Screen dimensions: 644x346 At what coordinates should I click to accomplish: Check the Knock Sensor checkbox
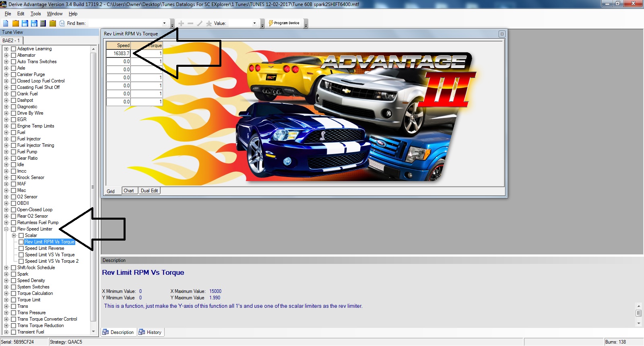pyautogui.click(x=13, y=177)
